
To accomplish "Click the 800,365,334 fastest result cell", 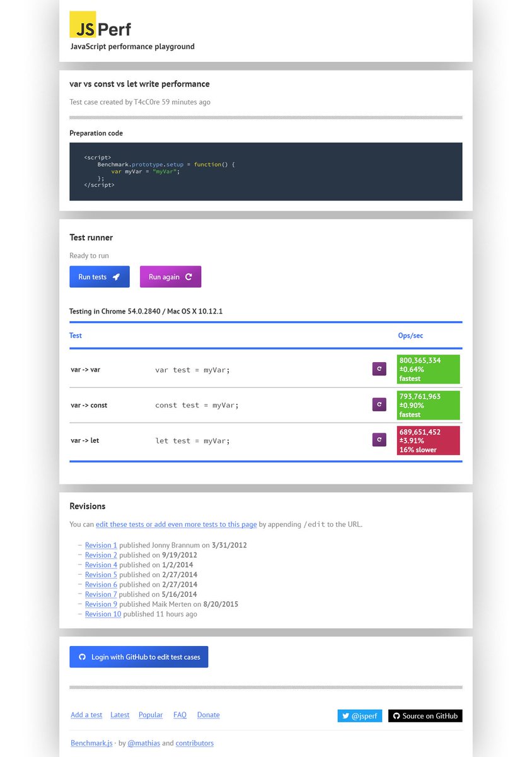I will (x=429, y=369).
